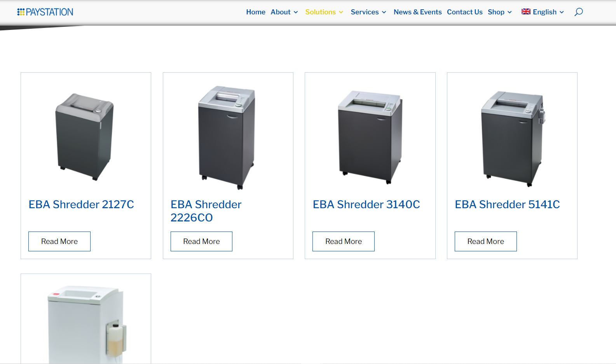This screenshot has height=364, width=616.
Task: Open the EBA Shredder 2127C title link
Action: click(x=81, y=204)
